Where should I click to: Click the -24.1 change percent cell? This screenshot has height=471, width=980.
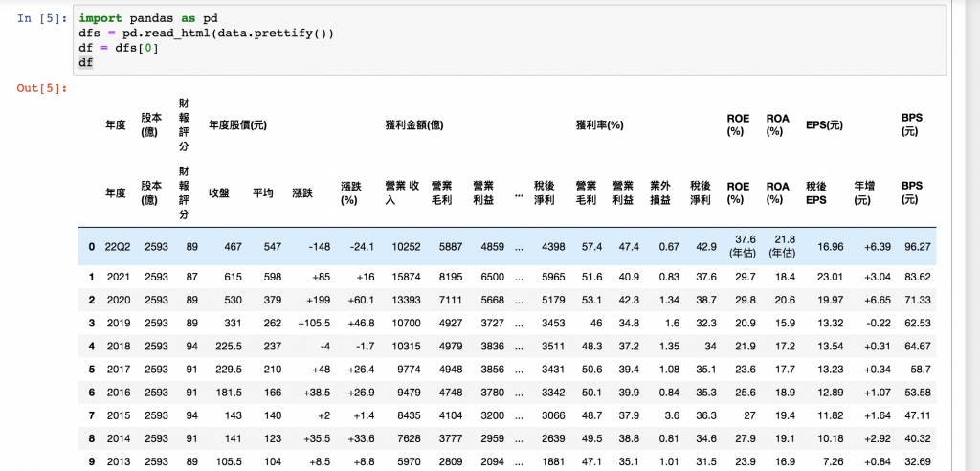pos(363,247)
